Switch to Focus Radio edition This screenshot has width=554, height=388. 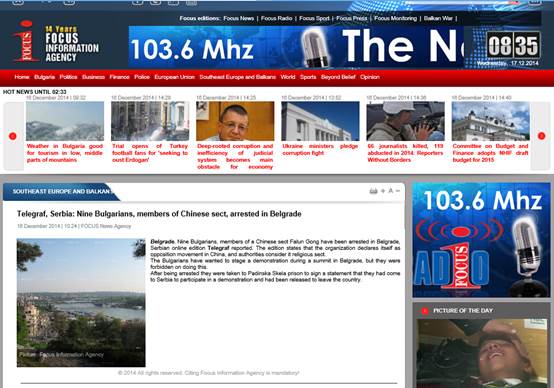point(276,18)
